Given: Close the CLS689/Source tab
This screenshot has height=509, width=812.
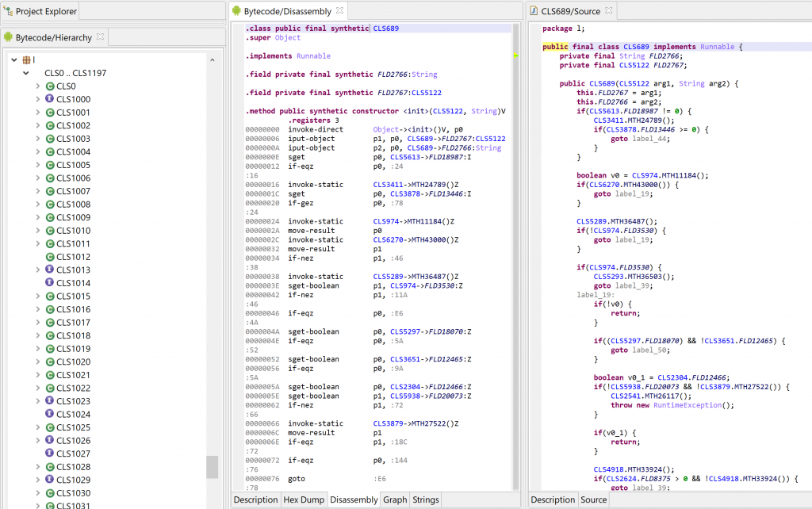Looking at the screenshot, I should 609,10.
